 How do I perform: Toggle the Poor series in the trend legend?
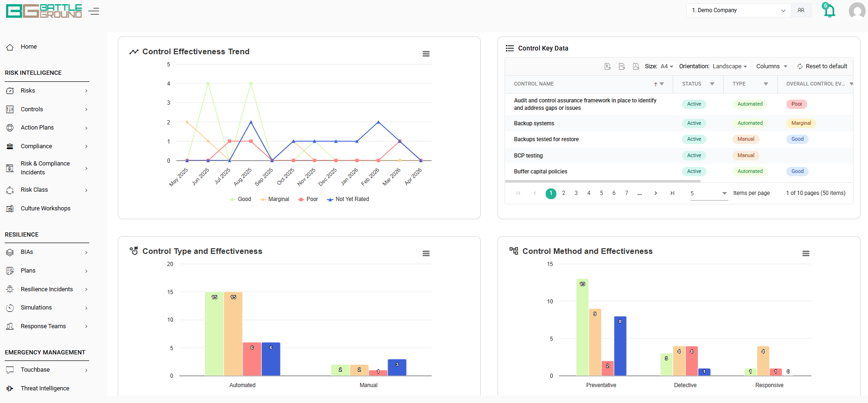[308, 199]
